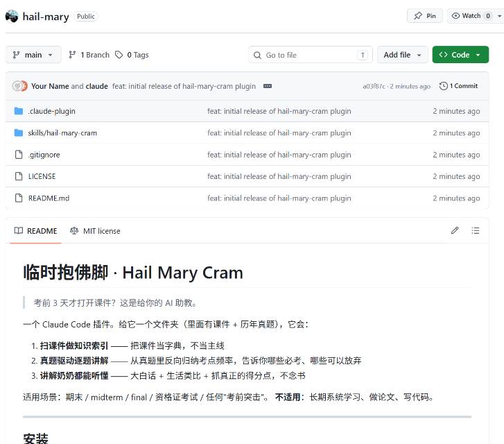The width and height of the screenshot is (504, 444).
Task: Open the commit message in the LICENSE row
Action: 279,177
